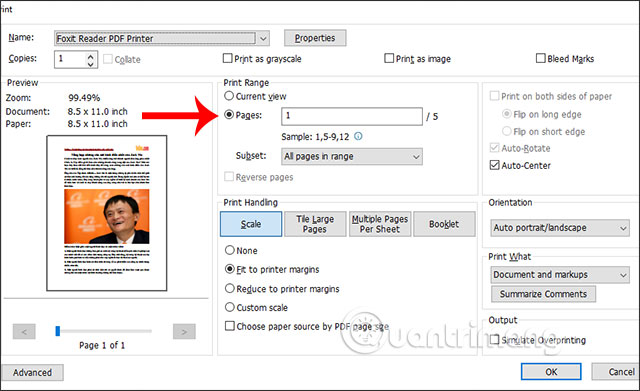
Task: Click the preview page slider handle
Action: click(58, 331)
